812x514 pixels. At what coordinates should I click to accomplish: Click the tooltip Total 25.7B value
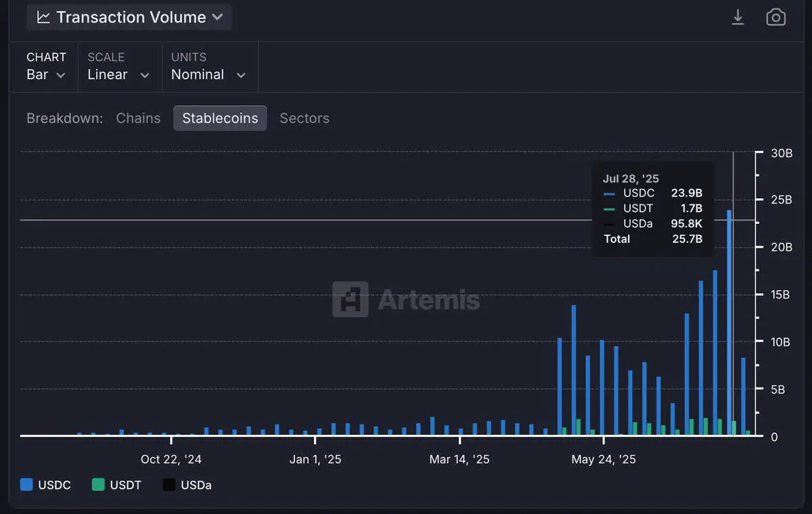tap(686, 239)
